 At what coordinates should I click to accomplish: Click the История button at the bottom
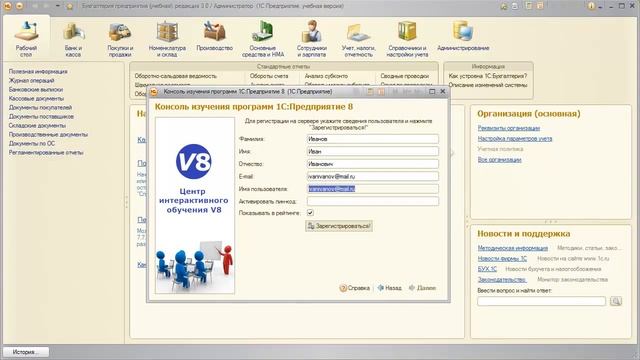tap(26, 352)
